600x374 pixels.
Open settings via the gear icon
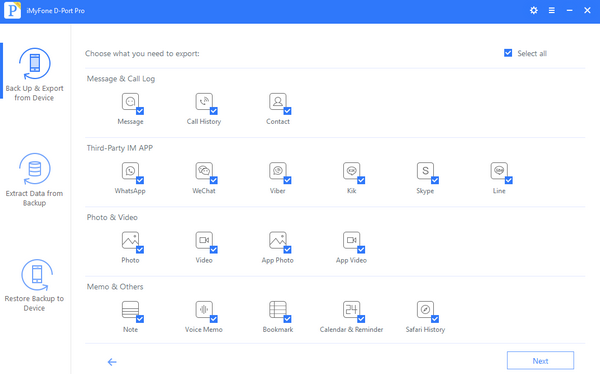534,11
